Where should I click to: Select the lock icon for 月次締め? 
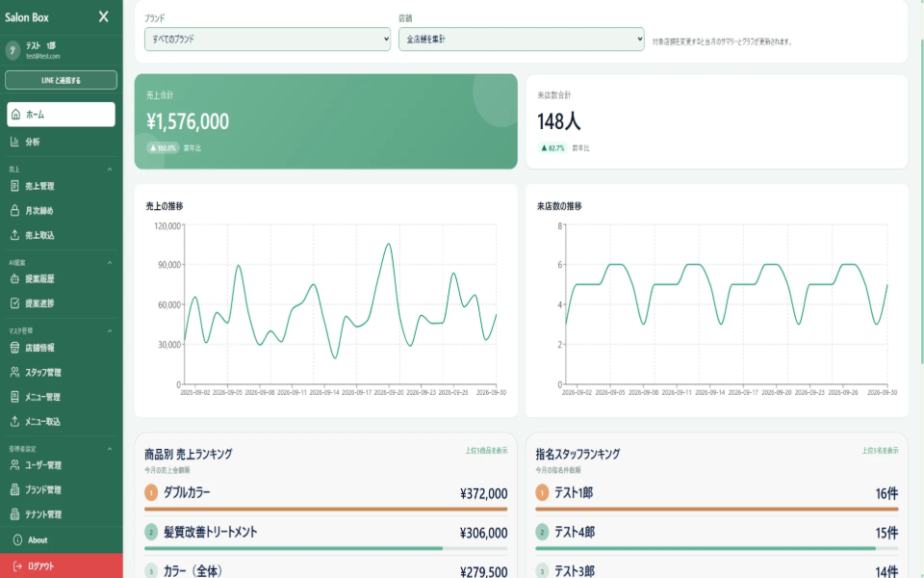pos(14,211)
